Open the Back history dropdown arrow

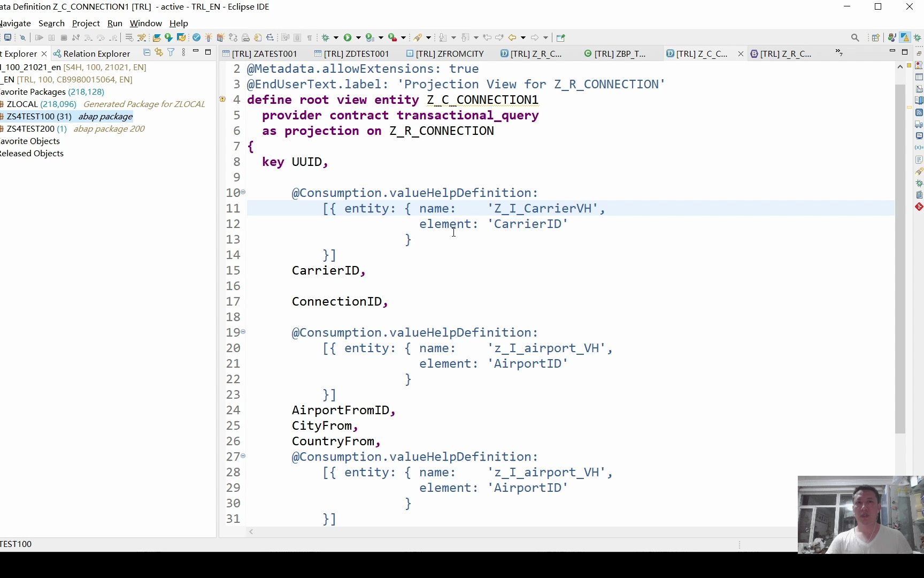[523, 37]
